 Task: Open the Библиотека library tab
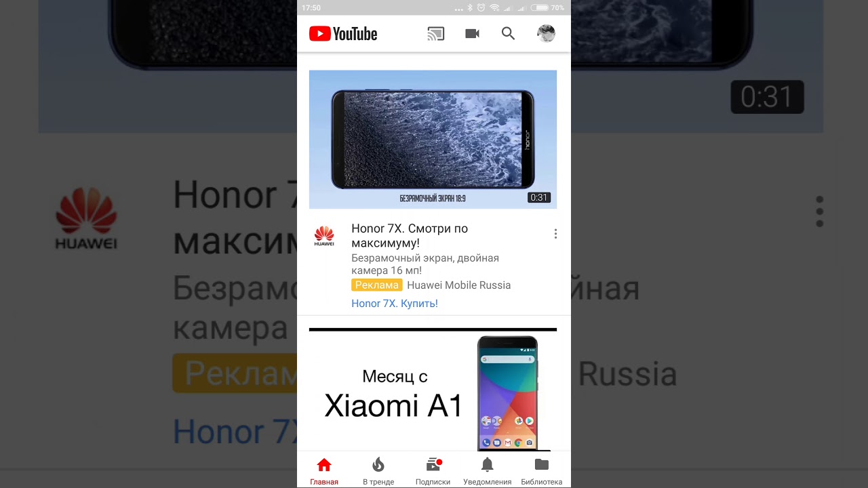coord(541,471)
